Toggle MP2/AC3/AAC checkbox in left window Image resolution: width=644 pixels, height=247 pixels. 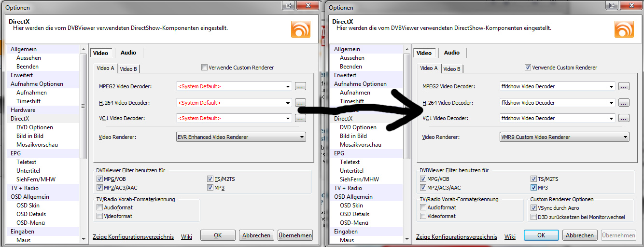99,188
